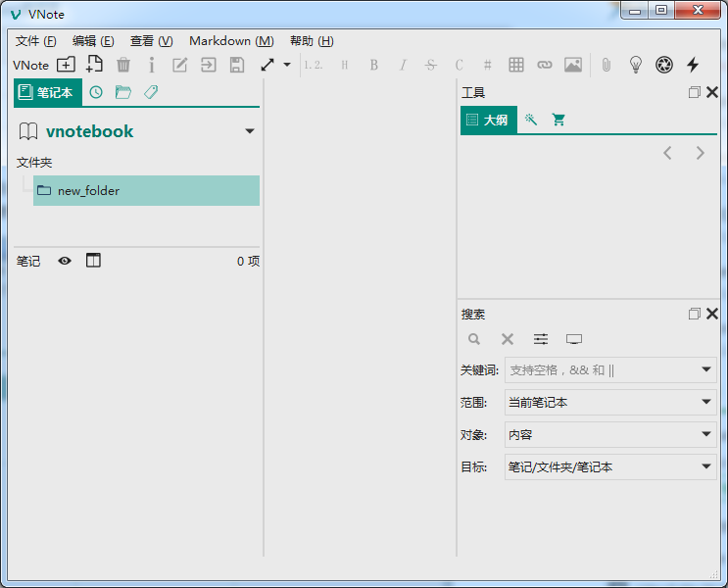This screenshot has height=588, width=728.
Task: Close the 搜索 panel
Action: tap(712, 314)
